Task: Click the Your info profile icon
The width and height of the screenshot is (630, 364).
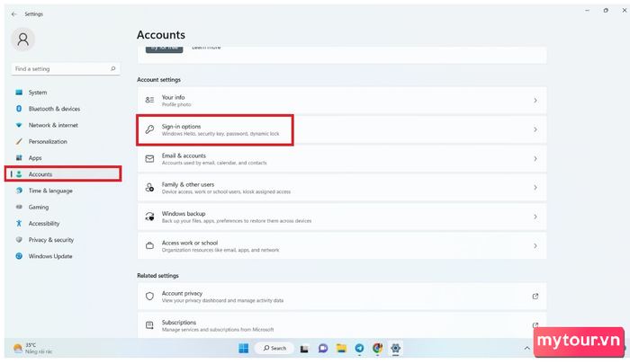Action: [149, 101]
